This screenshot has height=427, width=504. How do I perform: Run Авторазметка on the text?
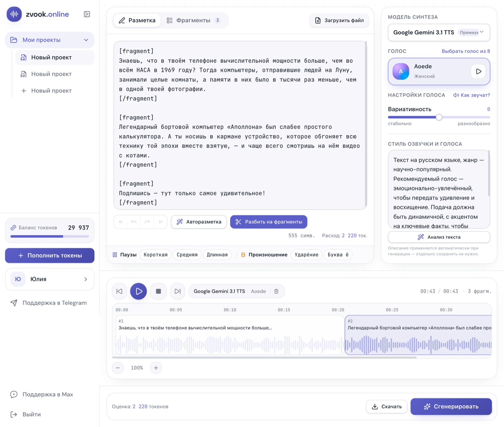tap(199, 222)
